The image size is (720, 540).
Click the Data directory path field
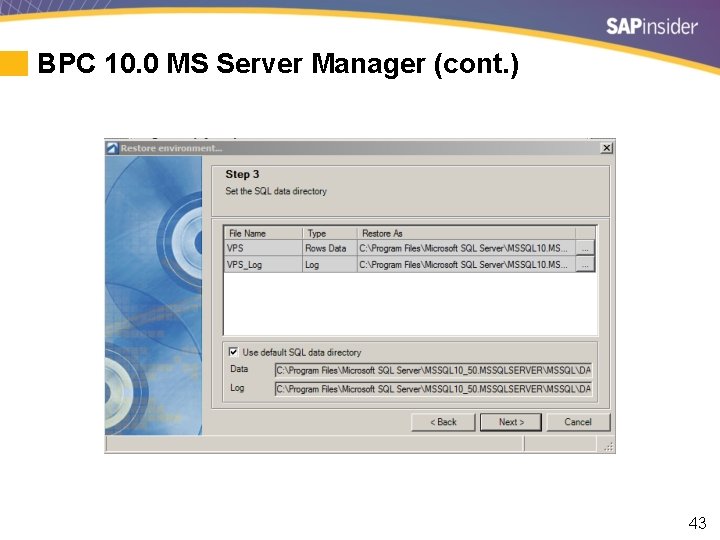pos(433,370)
